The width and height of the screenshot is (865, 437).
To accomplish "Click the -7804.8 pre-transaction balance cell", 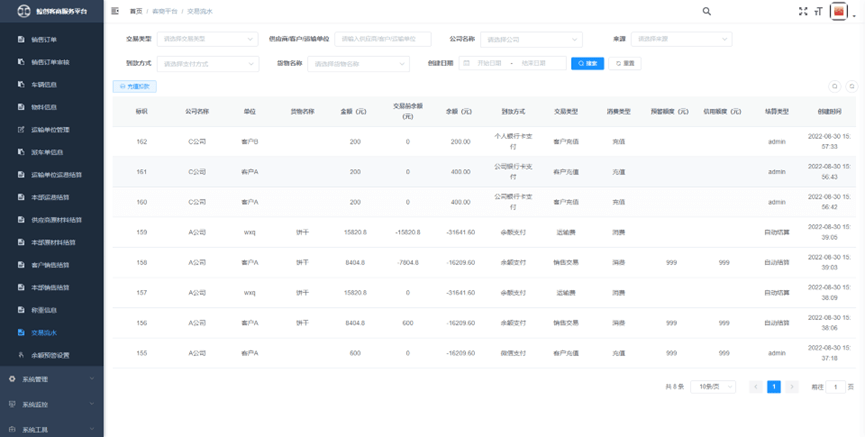I will [x=408, y=263].
